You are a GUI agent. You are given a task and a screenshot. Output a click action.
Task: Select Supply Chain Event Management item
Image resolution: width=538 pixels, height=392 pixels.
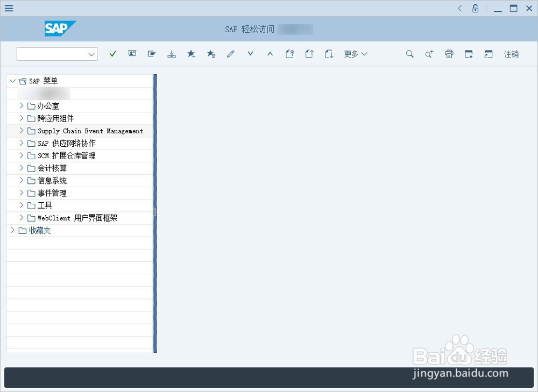[90, 131]
